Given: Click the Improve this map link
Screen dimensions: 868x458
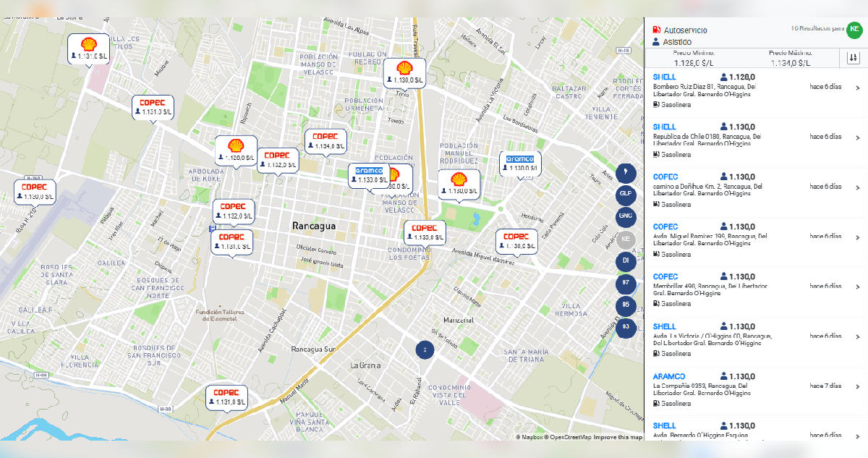Looking at the screenshot, I should point(618,437).
